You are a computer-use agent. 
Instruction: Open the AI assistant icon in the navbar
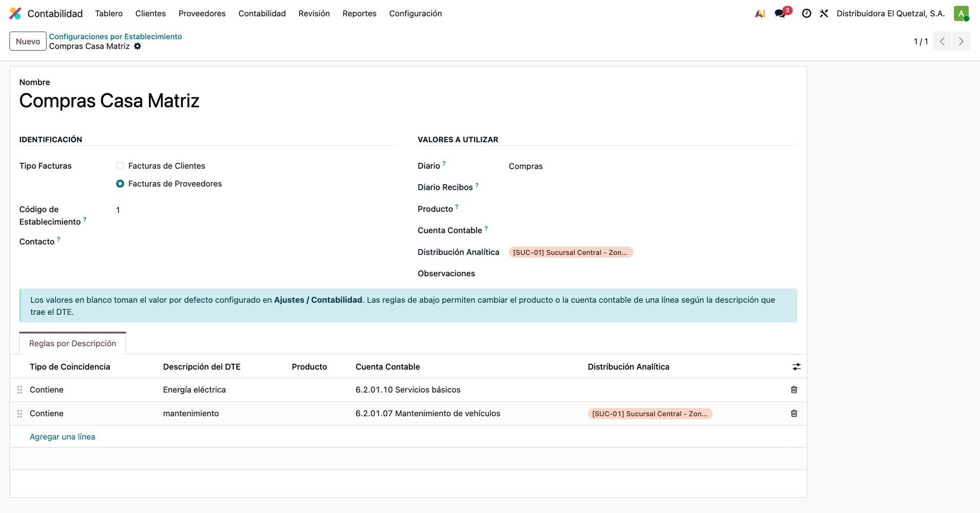click(760, 14)
